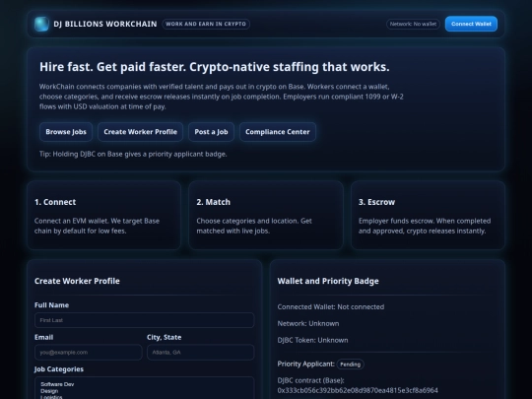Click the DJBC Token: Unknown text
This screenshot has height=399, width=532.
coord(312,340)
